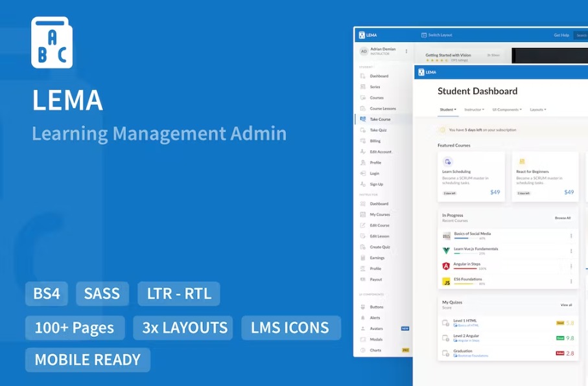Click Get Help in the top bar
Screen dimensions: 588x386
click(561, 35)
